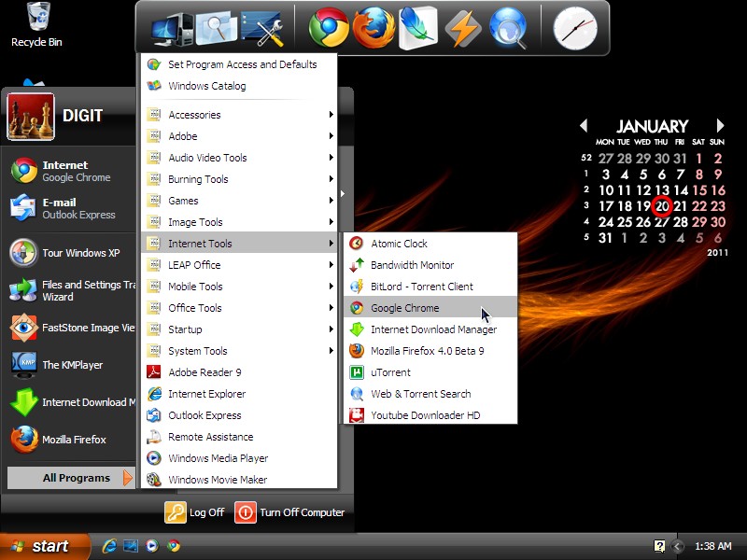Click Internet Explorer quick launch icon
747x560 pixels.
[109, 546]
